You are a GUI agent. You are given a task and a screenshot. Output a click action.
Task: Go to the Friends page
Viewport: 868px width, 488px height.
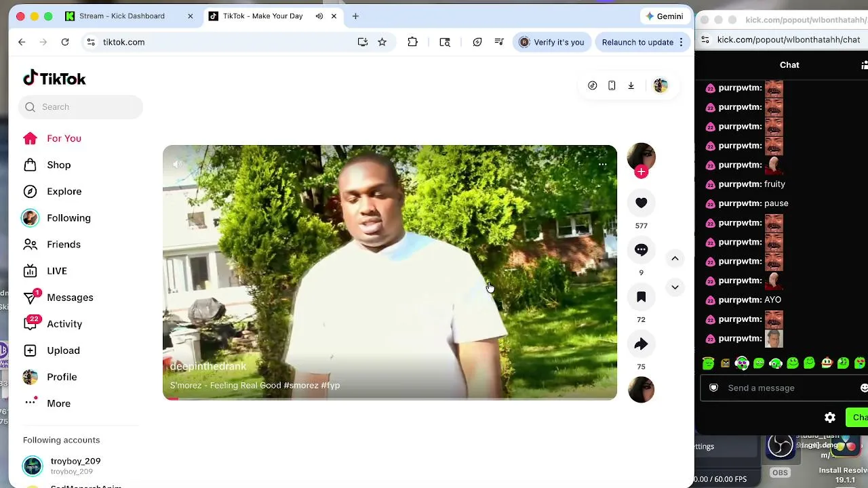point(52,244)
